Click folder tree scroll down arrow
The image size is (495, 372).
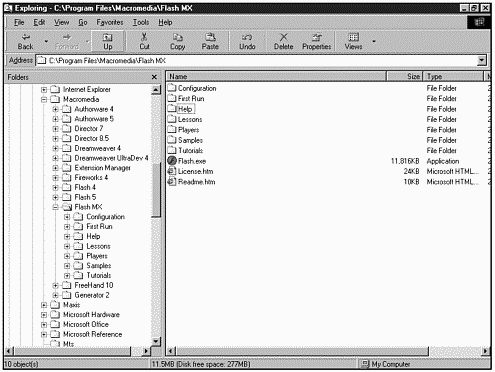tap(156, 341)
